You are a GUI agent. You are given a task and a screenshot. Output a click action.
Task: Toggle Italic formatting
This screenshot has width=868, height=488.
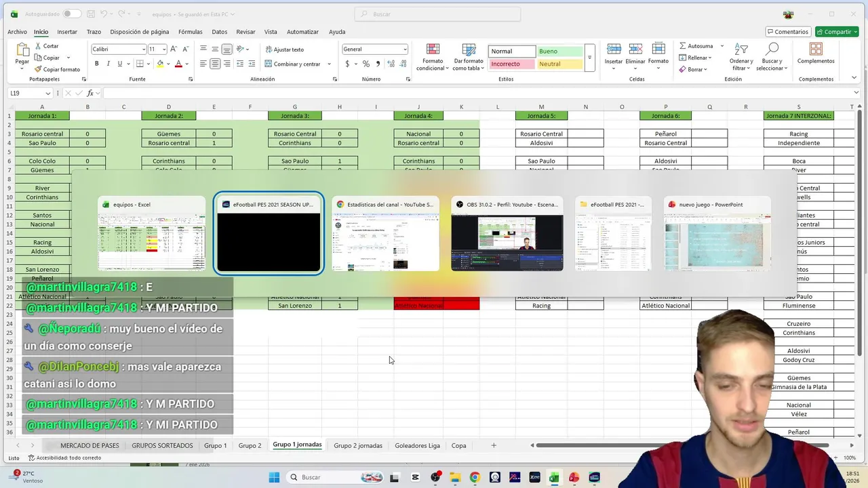click(108, 64)
